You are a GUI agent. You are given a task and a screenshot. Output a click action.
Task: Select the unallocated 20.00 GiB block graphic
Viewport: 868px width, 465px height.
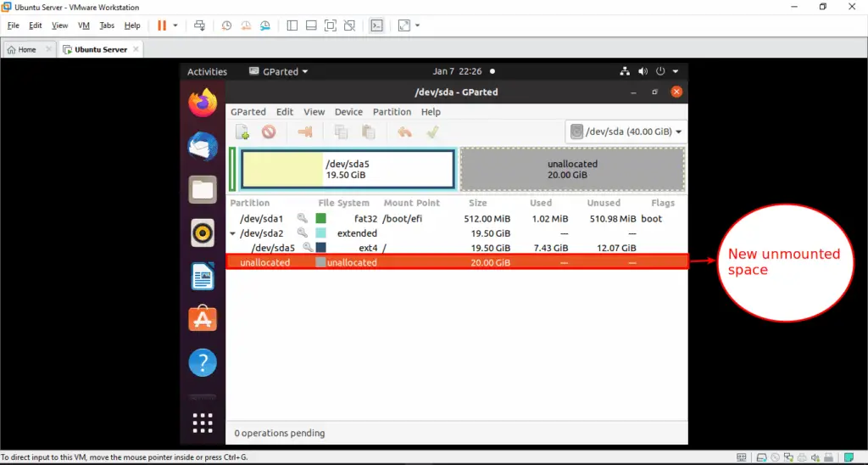[572, 169]
